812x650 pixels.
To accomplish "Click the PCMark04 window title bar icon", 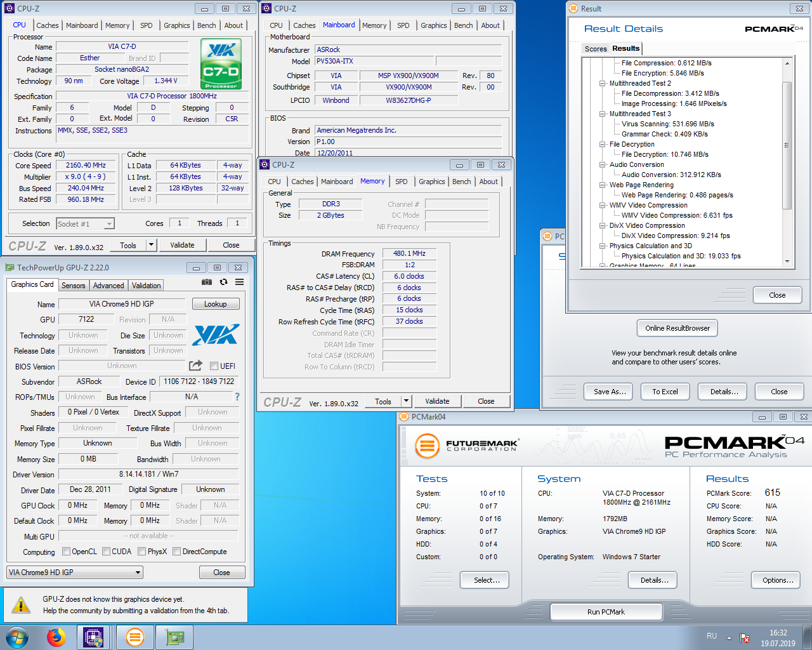I will (404, 416).
